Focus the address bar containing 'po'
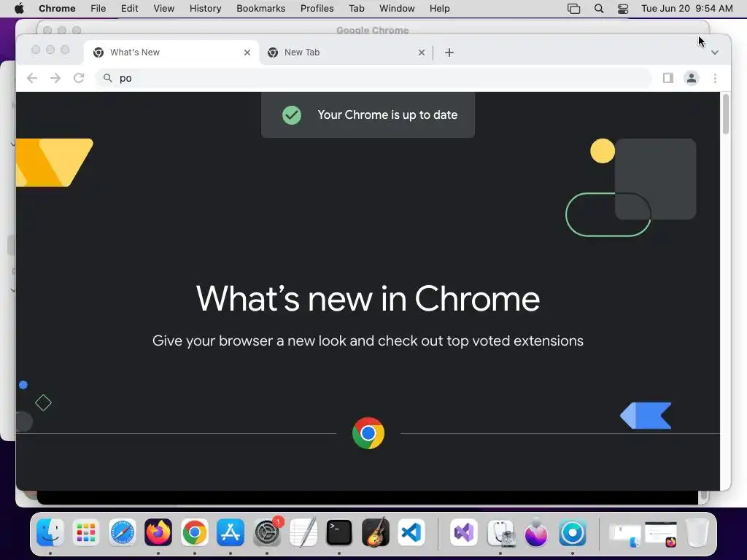This screenshot has height=560, width=747. (374, 78)
